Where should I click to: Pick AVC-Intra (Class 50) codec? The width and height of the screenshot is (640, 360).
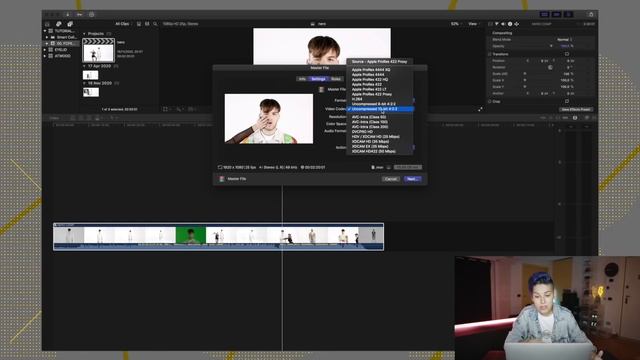coord(369,117)
